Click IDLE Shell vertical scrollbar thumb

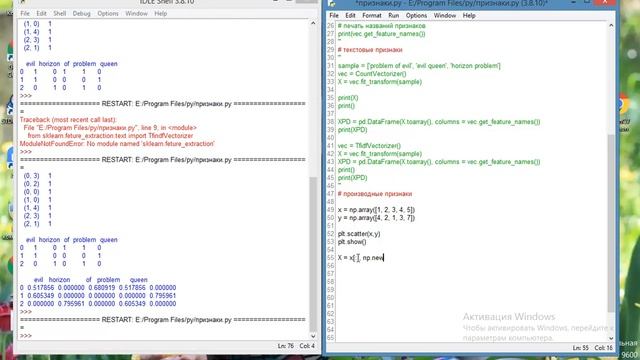tap(313, 255)
